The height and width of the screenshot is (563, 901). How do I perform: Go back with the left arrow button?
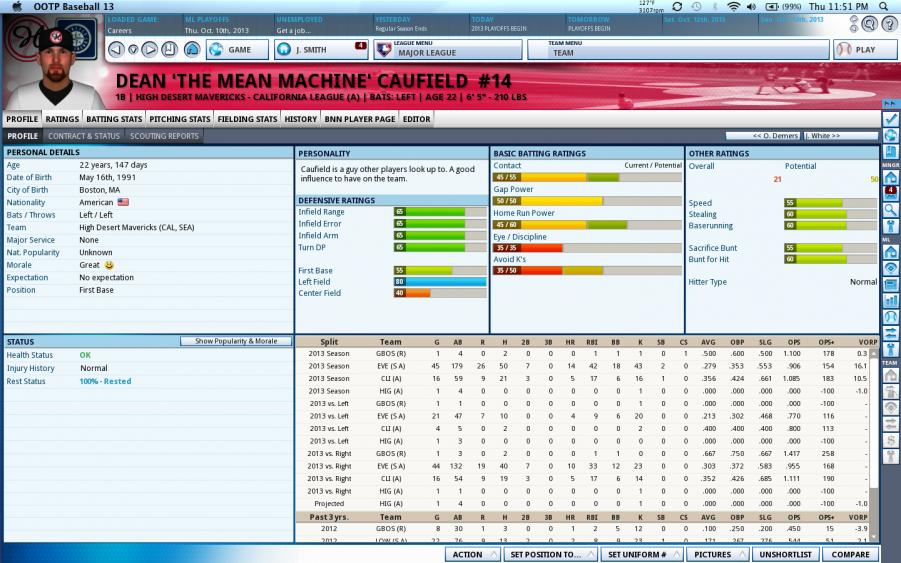tap(116, 49)
